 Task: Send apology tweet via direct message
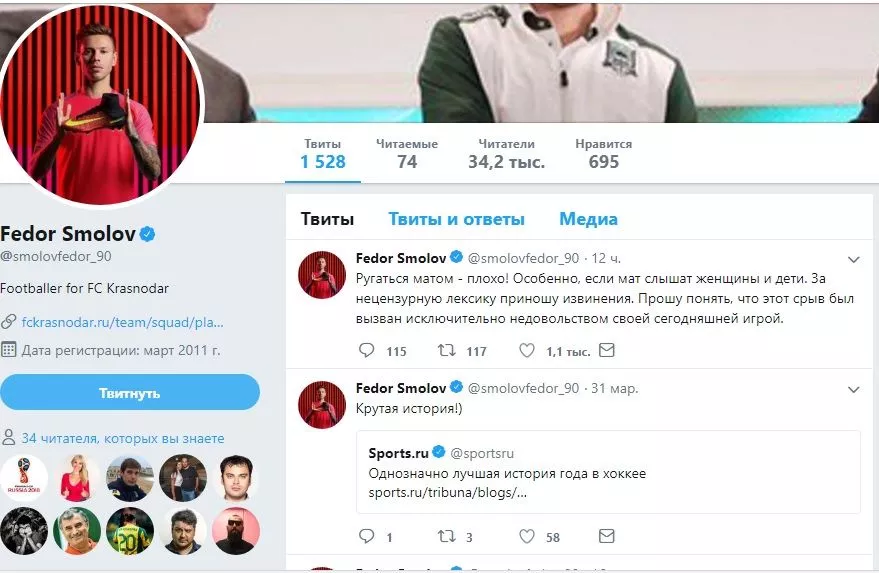point(606,351)
